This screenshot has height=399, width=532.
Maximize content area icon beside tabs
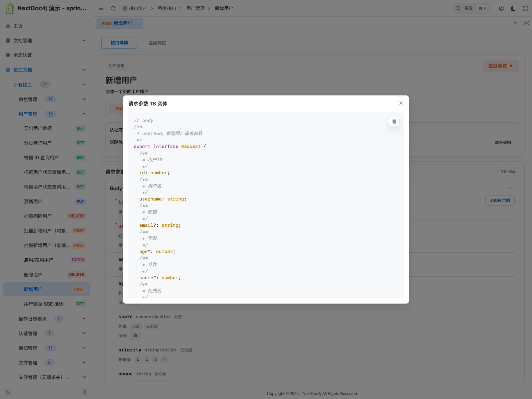[527, 23]
